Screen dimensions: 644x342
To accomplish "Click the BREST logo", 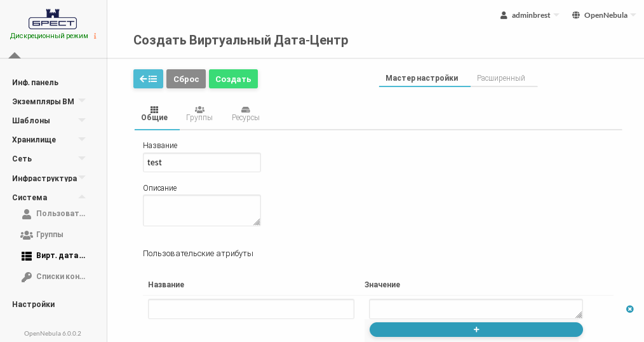I will tap(53, 19).
